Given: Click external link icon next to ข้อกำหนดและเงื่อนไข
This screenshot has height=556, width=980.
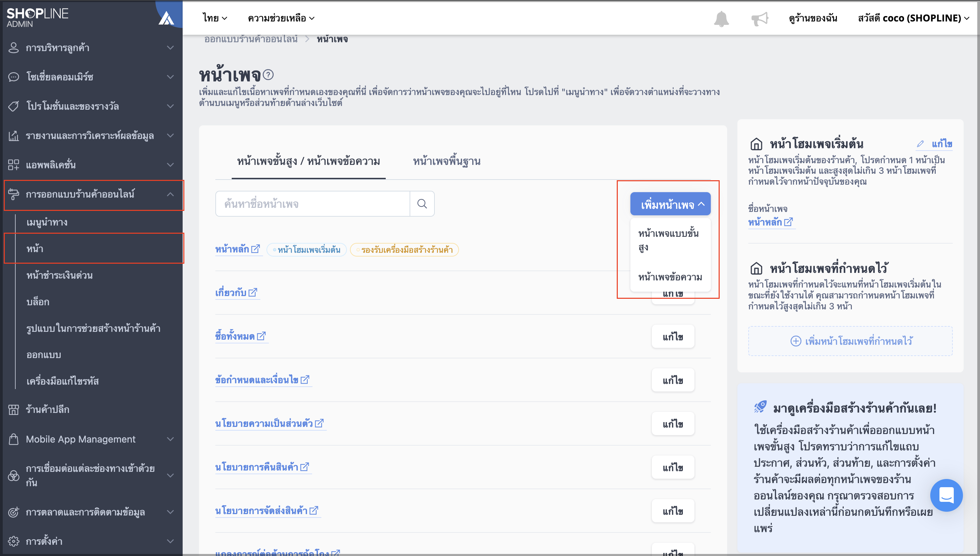Looking at the screenshot, I should click(x=305, y=380).
